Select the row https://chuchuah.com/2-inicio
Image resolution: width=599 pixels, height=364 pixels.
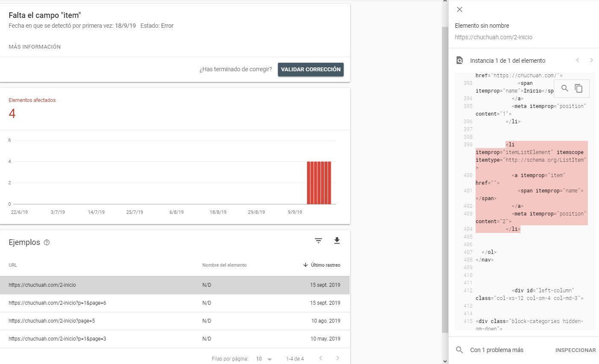[175, 285]
